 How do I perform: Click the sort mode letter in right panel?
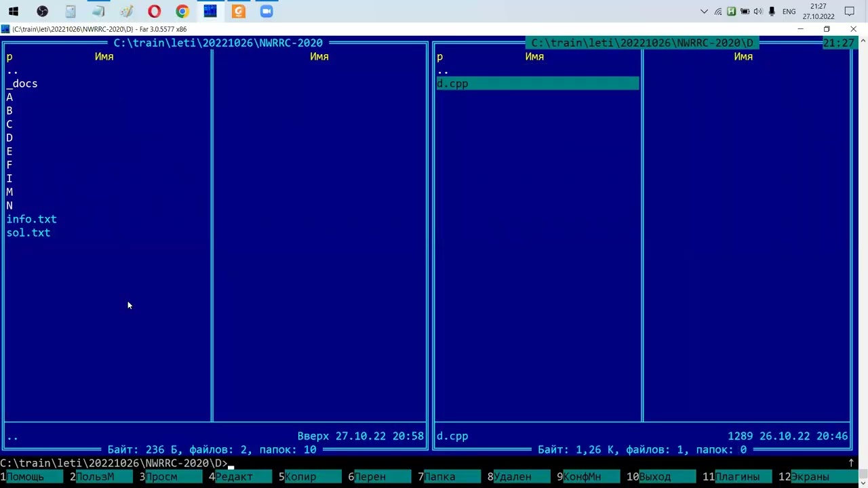439,57
